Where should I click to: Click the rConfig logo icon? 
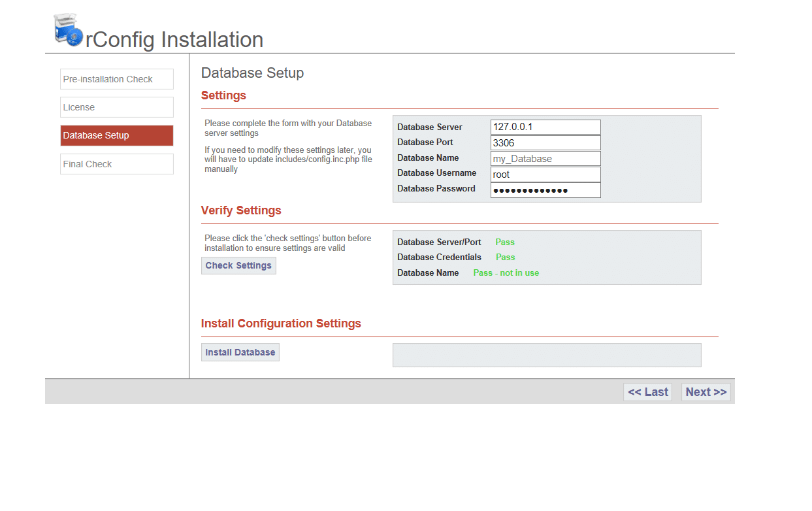(68, 29)
